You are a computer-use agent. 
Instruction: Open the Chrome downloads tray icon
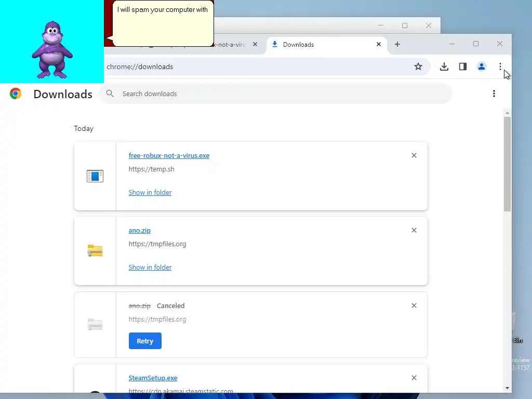[444, 66]
